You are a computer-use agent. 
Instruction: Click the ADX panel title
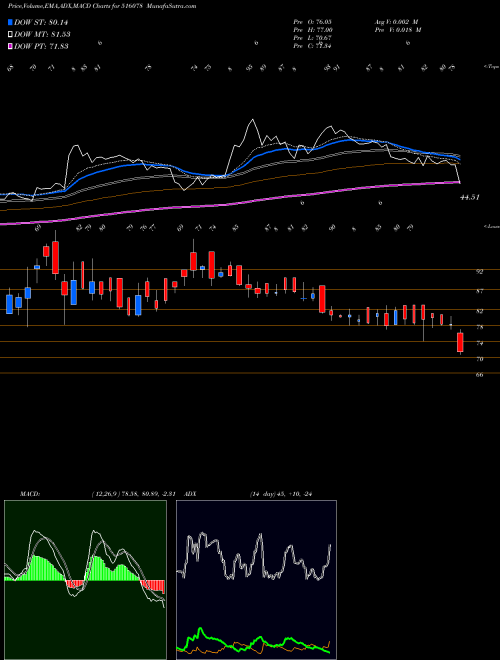point(191,494)
